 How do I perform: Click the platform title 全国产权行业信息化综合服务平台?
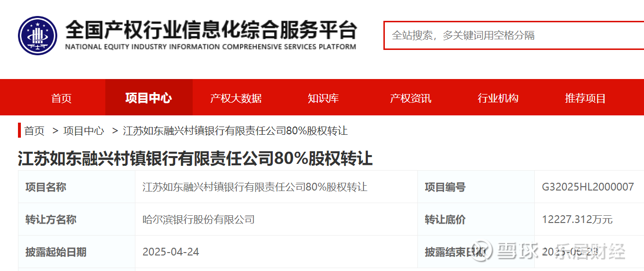[211, 30]
